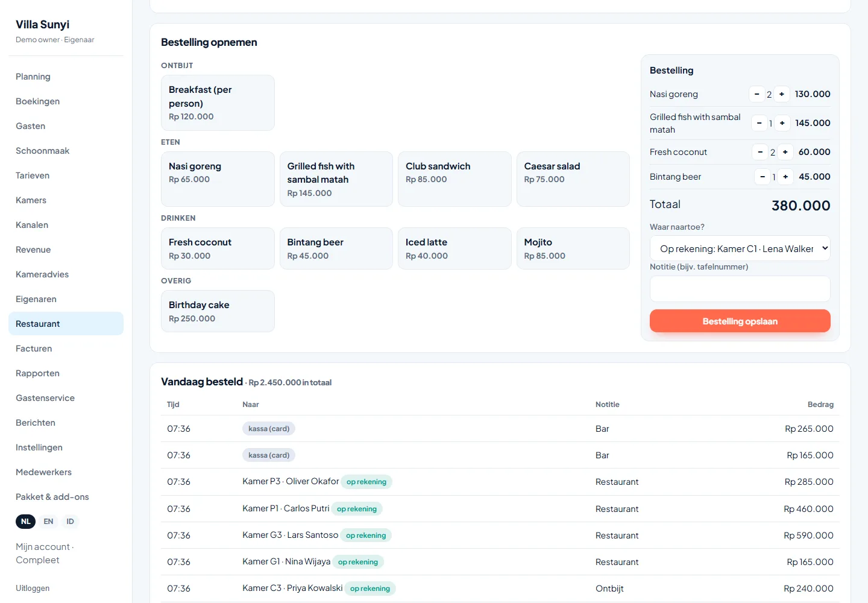
Task: Add Bintang beer drink card
Action: [336, 248]
